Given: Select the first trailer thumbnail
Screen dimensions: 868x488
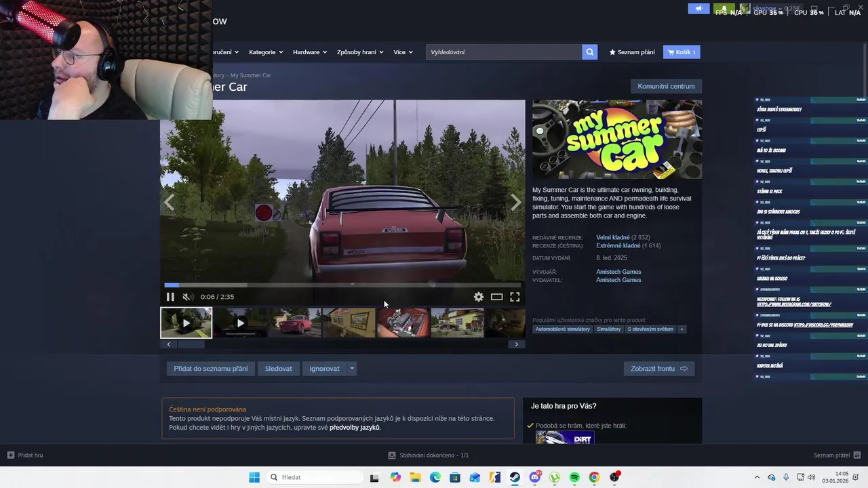Looking at the screenshot, I should pos(186,323).
